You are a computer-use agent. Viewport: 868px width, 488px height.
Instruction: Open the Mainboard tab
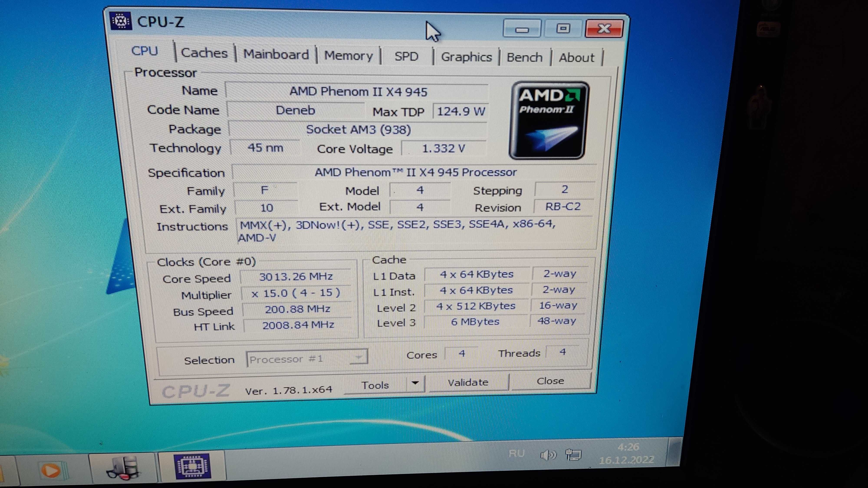click(x=276, y=54)
